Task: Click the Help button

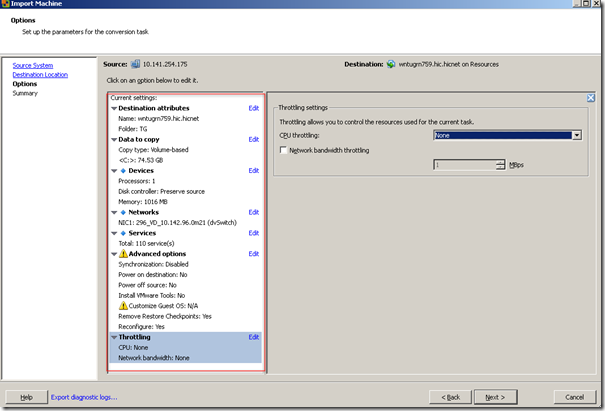Action: coord(26,397)
